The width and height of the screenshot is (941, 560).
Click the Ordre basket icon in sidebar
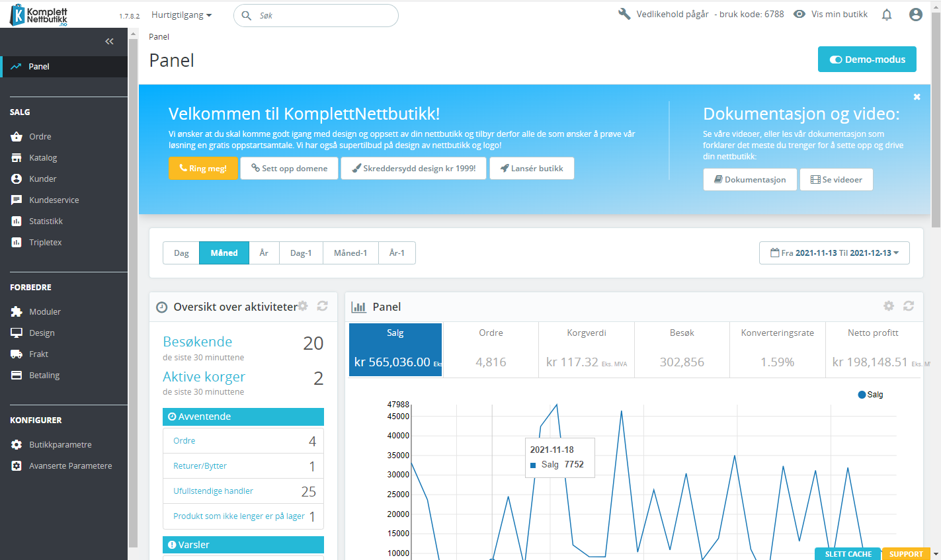pos(17,137)
